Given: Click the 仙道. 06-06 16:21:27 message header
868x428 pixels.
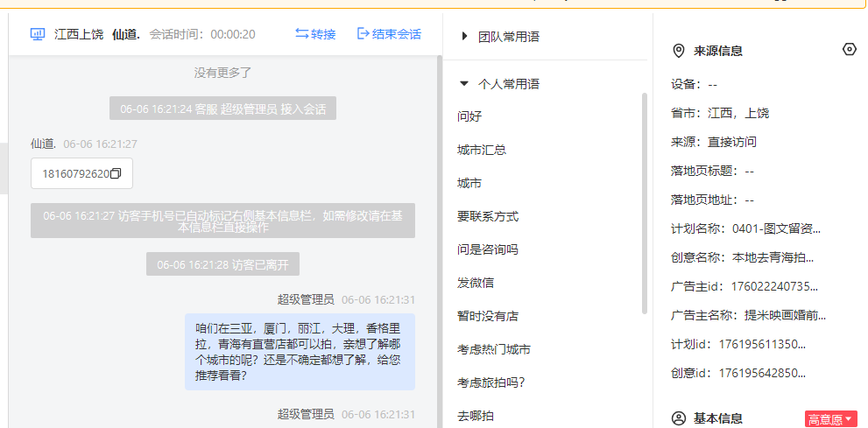Looking at the screenshot, I should pos(83,144).
